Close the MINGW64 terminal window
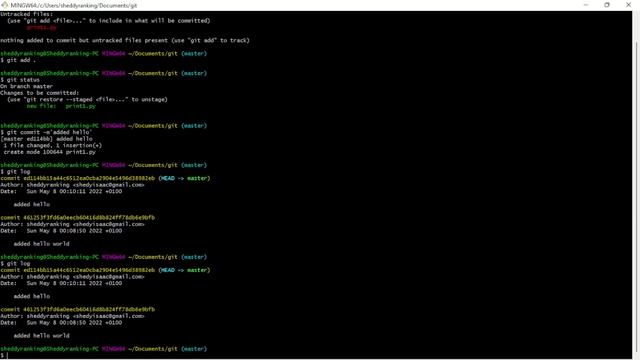This screenshot has width=640, height=360. click(629, 5)
